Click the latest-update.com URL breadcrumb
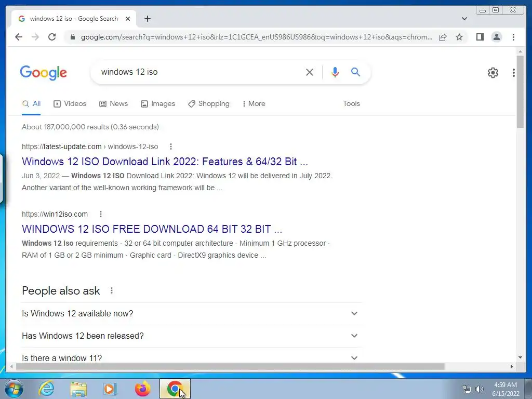This screenshot has width=532, height=399. pyautogui.click(x=90, y=147)
